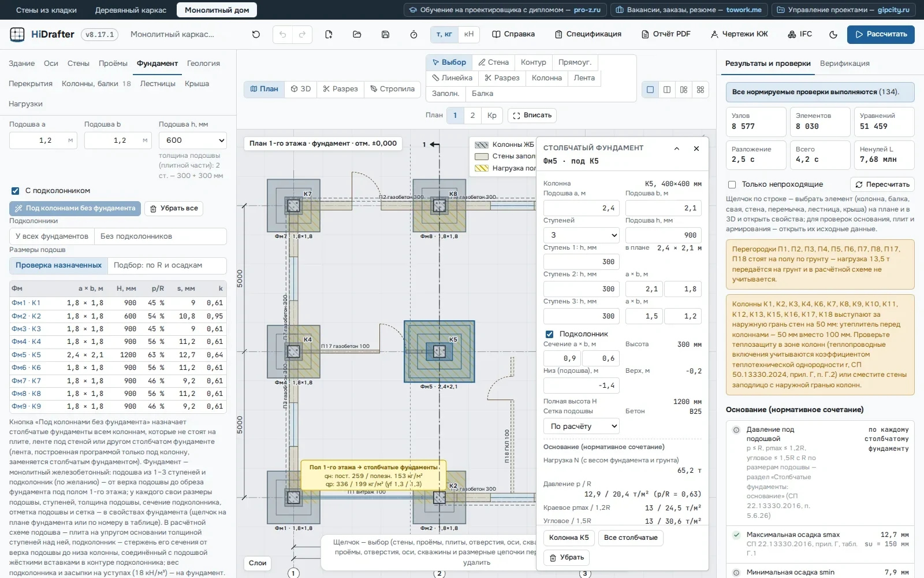Click the undo arrow icon
The image size is (924, 578).
[282, 35]
